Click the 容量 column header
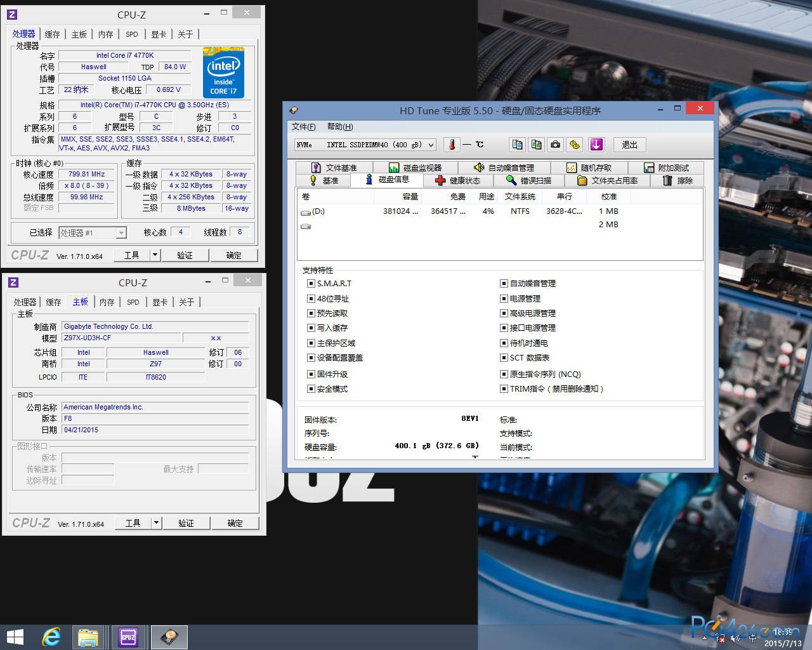Screen dimensions: 812x650 pos(398,197)
